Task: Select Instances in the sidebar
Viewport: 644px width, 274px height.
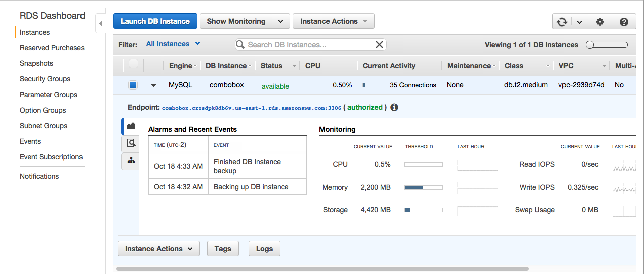Action: pos(35,32)
